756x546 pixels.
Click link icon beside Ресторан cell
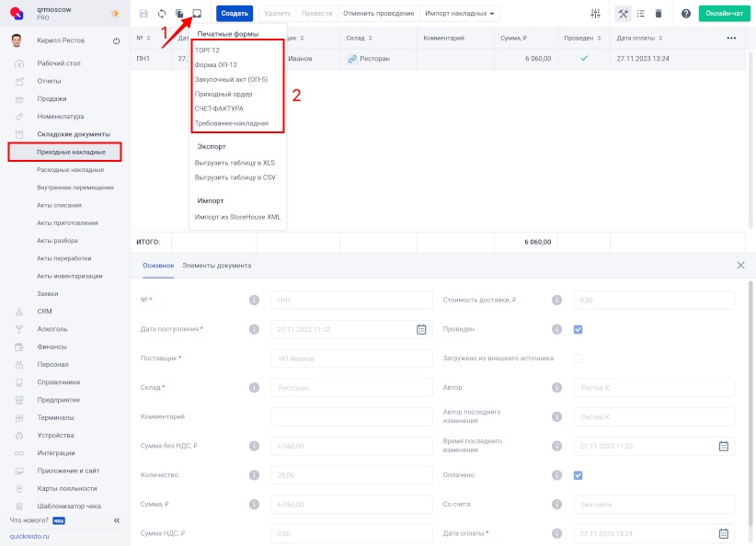coord(352,59)
